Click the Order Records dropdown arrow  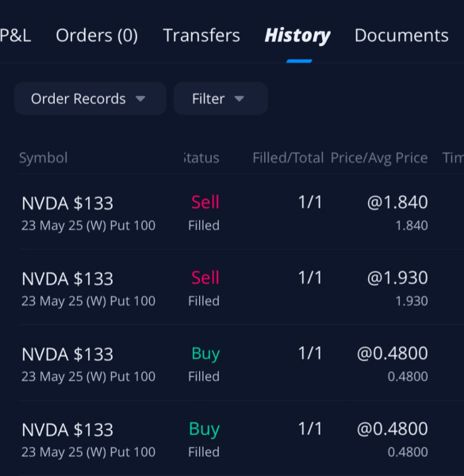[140, 98]
